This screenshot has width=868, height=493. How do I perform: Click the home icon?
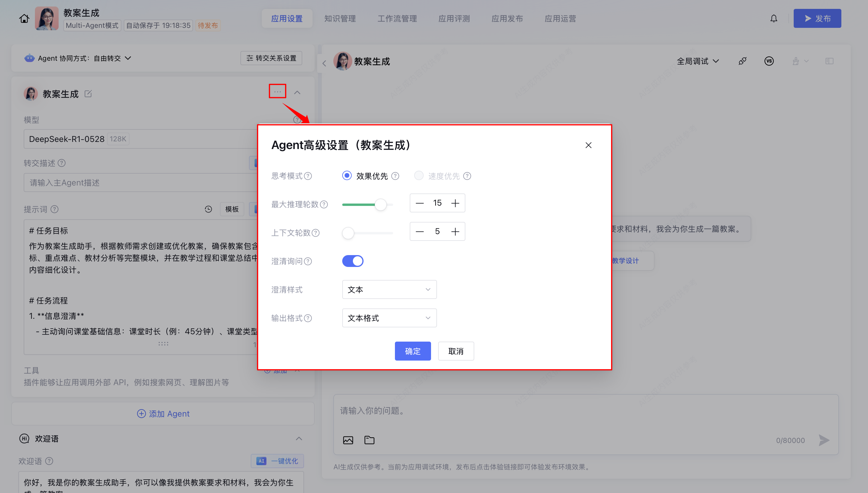coord(24,19)
